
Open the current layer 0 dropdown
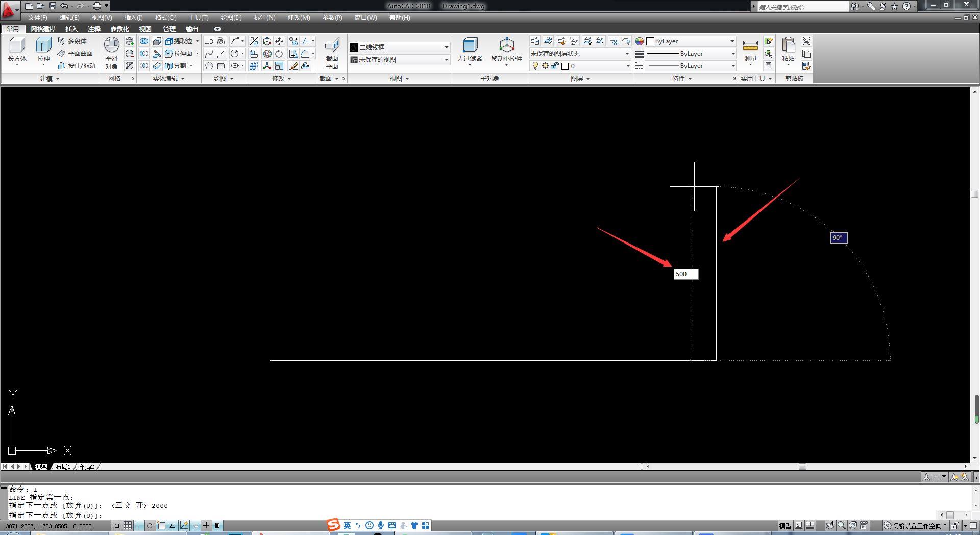tap(580, 66)
